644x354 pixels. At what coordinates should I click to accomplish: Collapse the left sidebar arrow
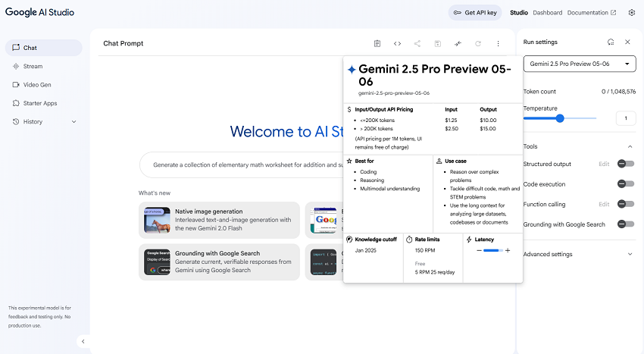(x=83, y=341)
